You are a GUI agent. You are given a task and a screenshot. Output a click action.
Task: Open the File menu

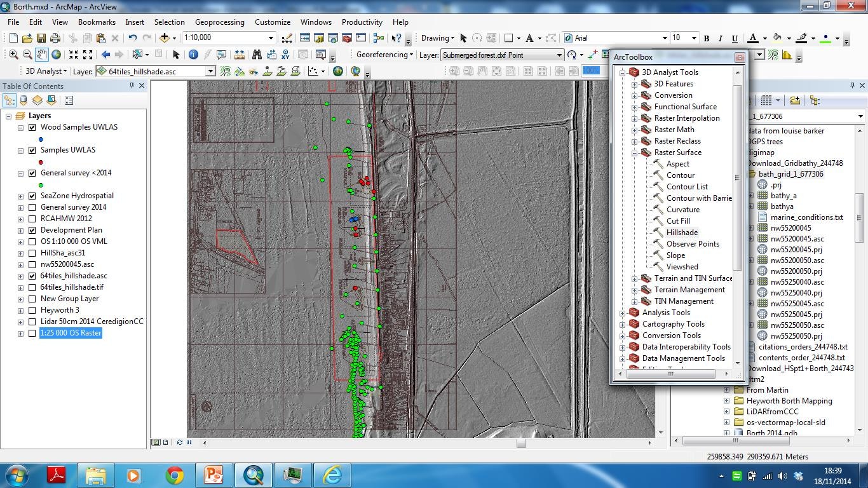13,22
